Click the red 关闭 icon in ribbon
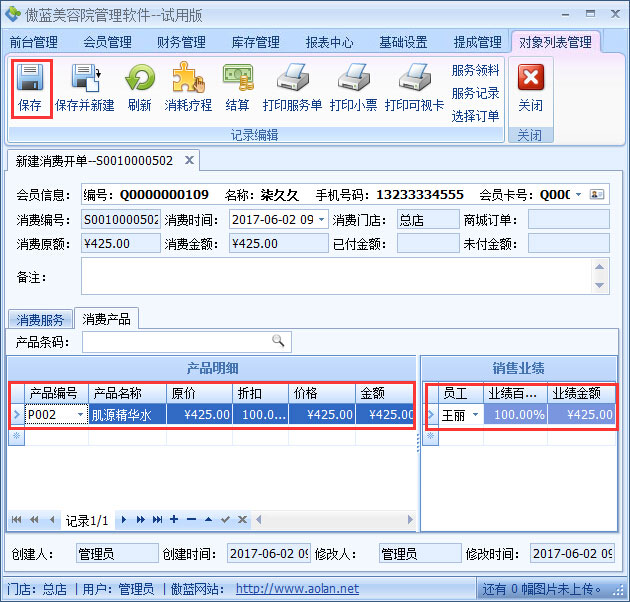The width and height of the screenshot is (630, 602). click(530, 79)
